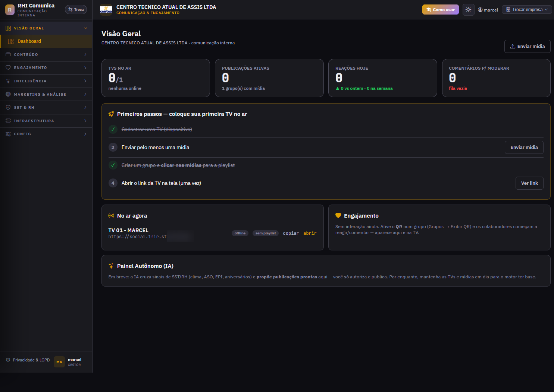Click the Painel Autônomo sparkle icon

[111, 266]
